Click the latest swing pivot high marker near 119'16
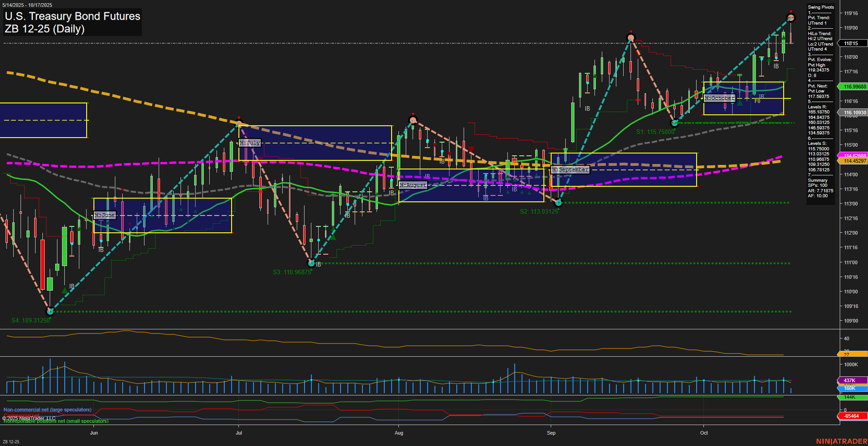 tap(791, 18)
